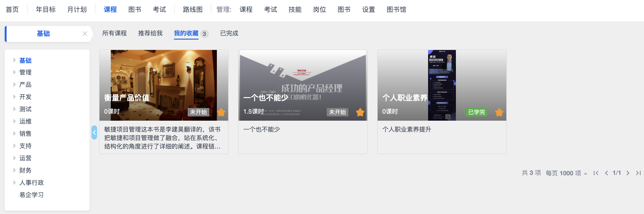
Task: Select 开发 category in the tree
Action: pos(25,97)
